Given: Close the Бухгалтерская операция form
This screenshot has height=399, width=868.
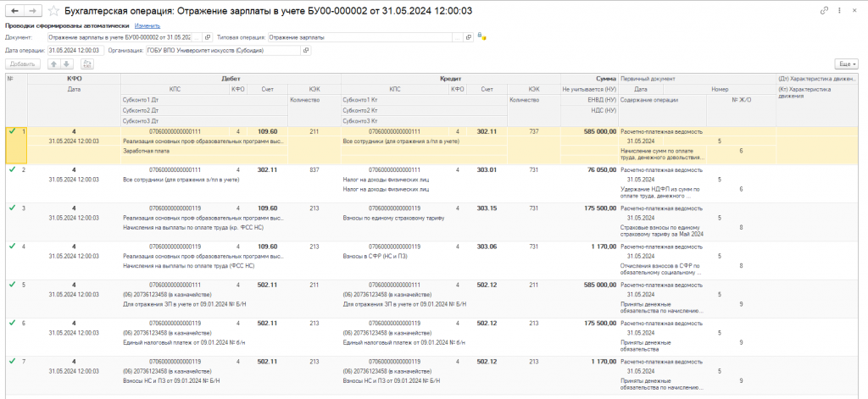Looking at the screenshot, I should [855, 10].
